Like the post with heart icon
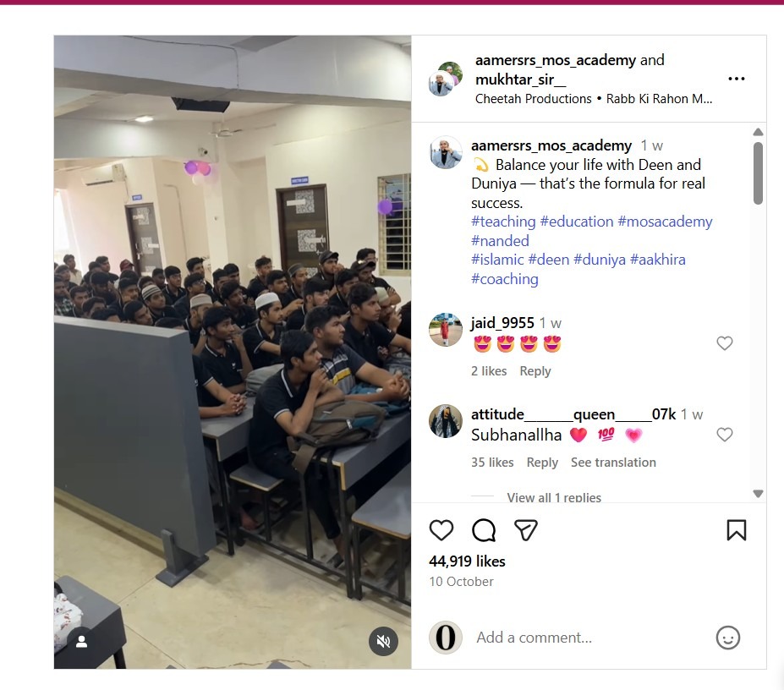Screen dimensions: 784x690 click(x=441, y=530)
